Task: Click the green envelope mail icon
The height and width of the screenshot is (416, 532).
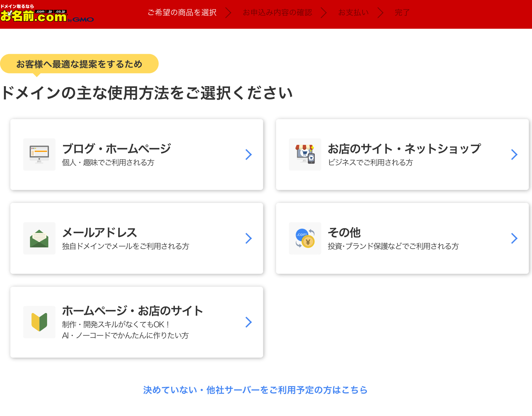Action: click(x=39, y=238)
